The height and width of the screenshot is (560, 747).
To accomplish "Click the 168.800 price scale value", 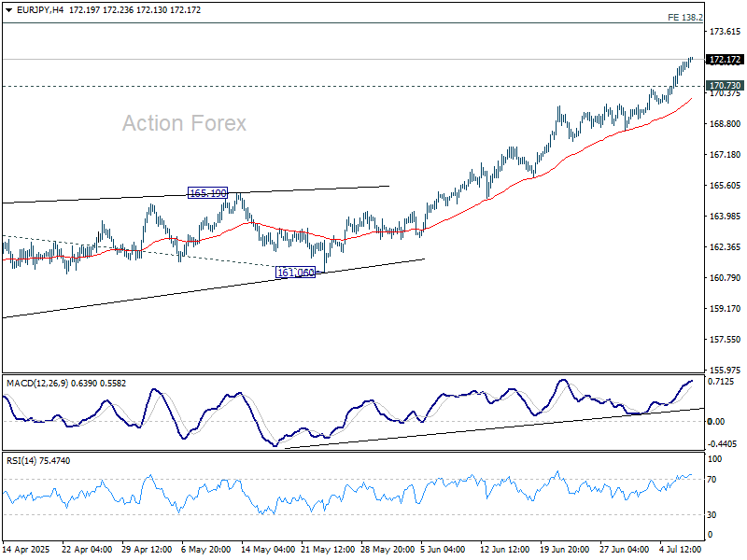I will coord(724,124).
